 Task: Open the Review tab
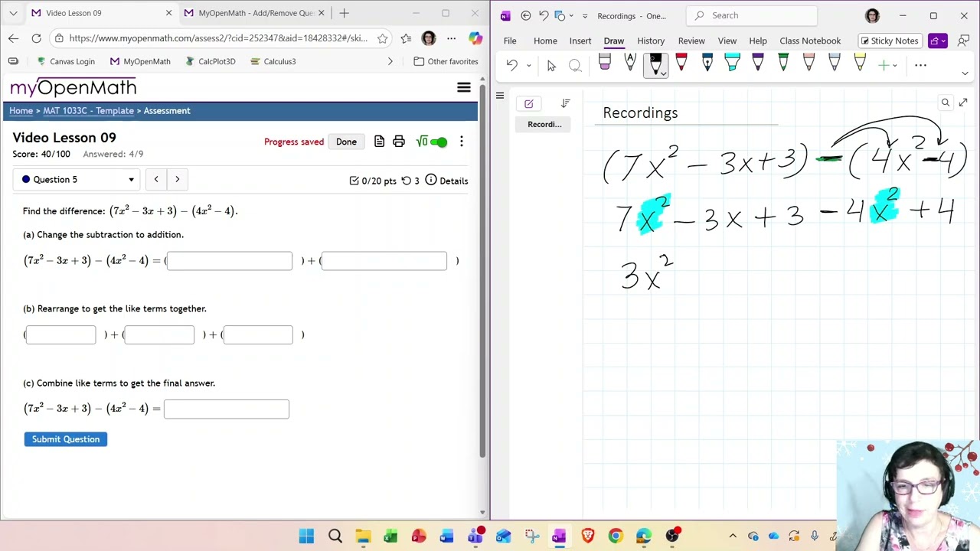(691, 41)
